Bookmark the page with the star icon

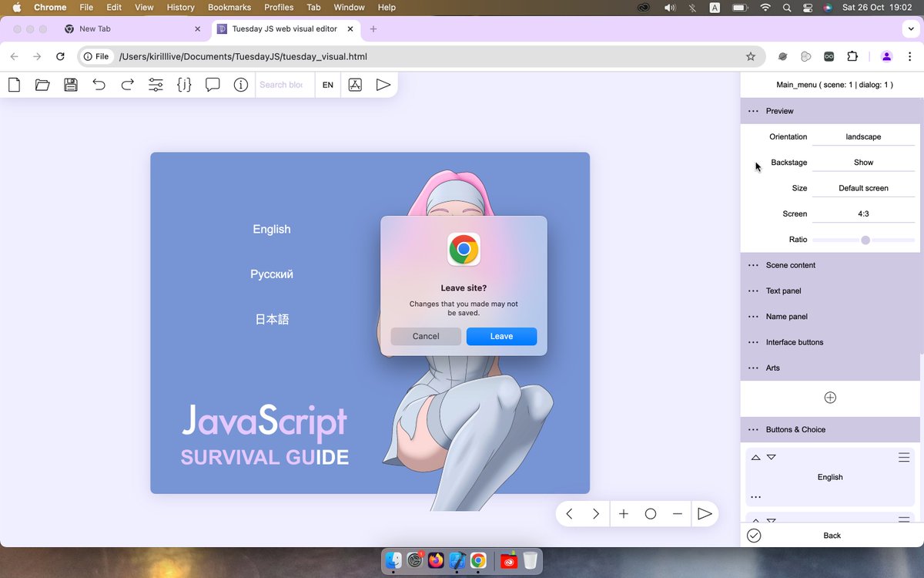click(751, 56)
